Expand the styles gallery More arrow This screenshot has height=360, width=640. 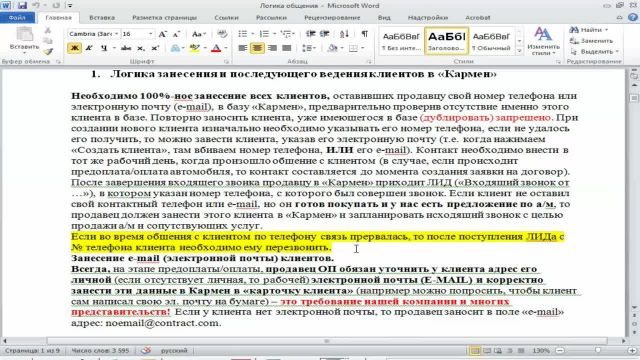coord(520,52)
